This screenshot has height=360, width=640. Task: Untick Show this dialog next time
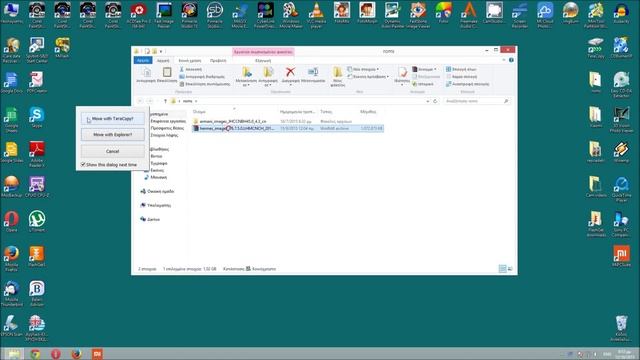(83, 164)
